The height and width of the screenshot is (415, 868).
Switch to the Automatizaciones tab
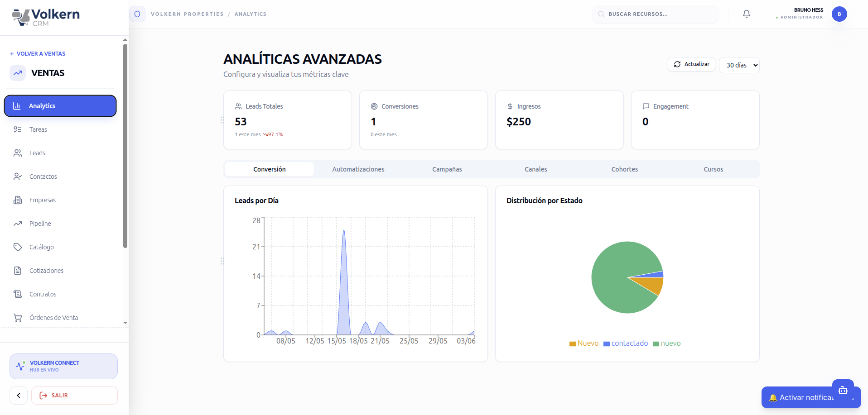click(358, 169)
